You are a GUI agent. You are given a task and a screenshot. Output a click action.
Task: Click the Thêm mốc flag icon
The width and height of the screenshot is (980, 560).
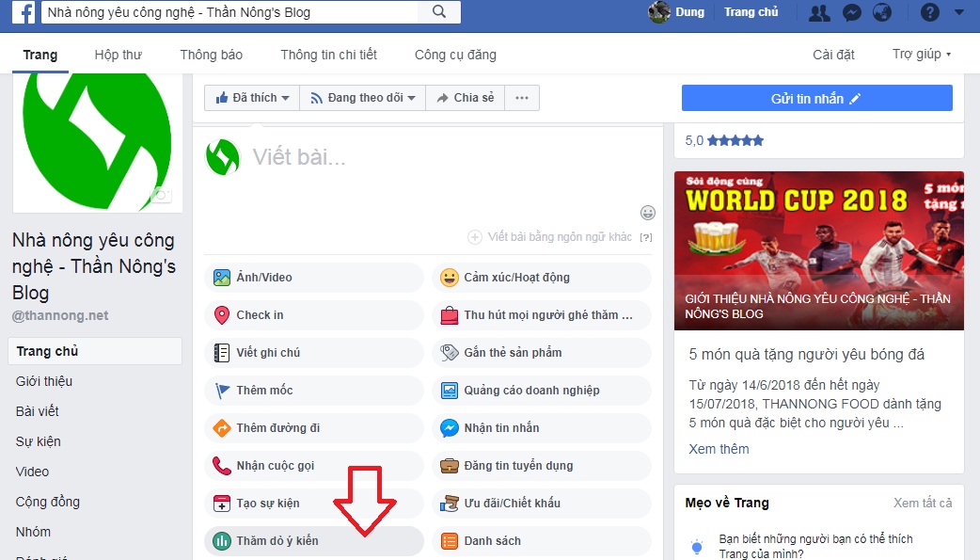(222, 391)
